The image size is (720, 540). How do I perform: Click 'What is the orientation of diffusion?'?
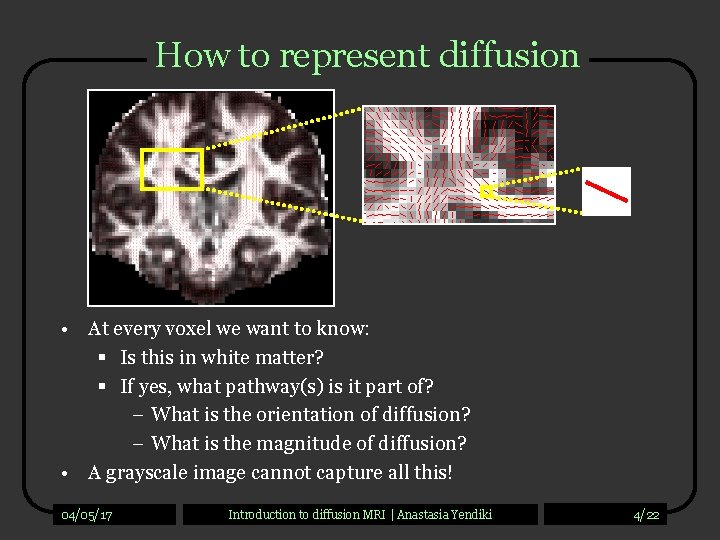tap(311, 414)
